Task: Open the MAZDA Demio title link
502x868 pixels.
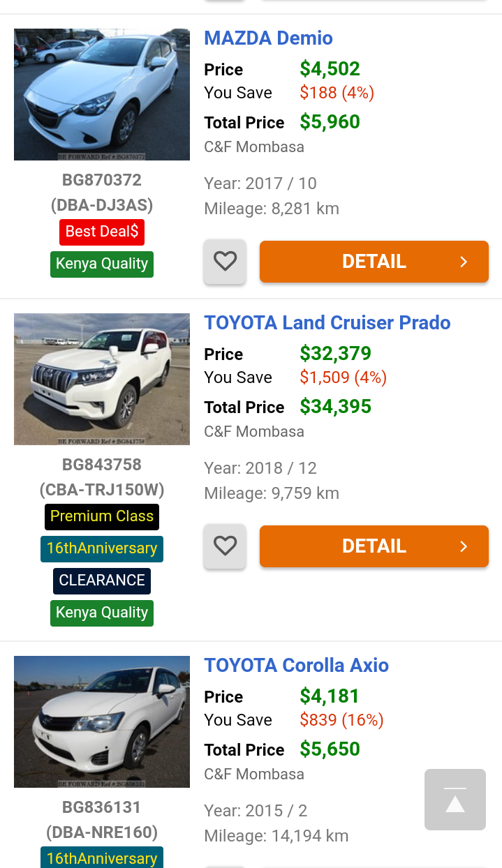Action: click(x=268, y=38)
